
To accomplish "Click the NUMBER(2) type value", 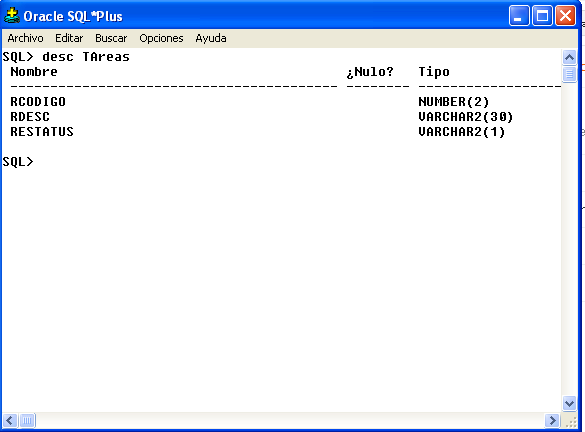I will (x=454, y=102).
